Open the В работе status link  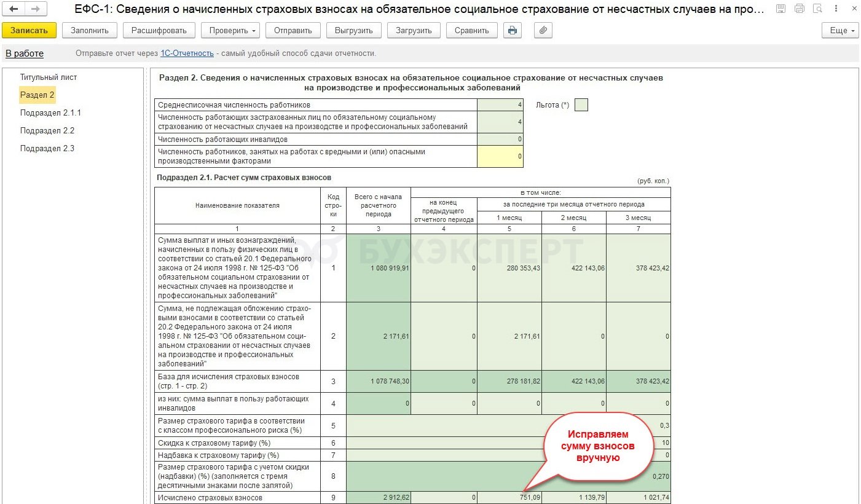[25, 53]
